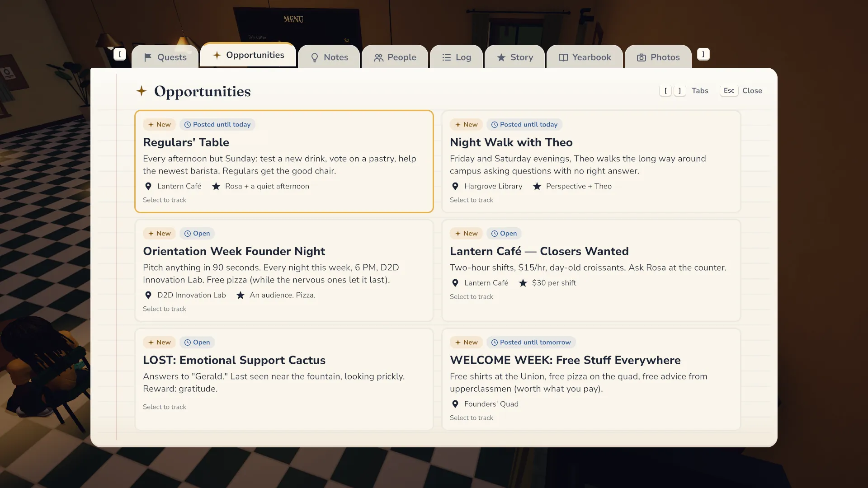Click the Hargrove Library location text
Viewport: 868px width, 488px height.
coord(493,186)
